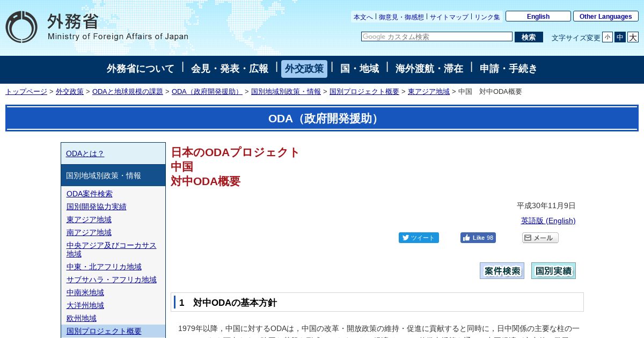Image resolution: width=644 pixels, height=338 pixels.
Task: Open 中央アジア及びコーカサス地域 sidebar link
Action: click(x=112, y=249)
